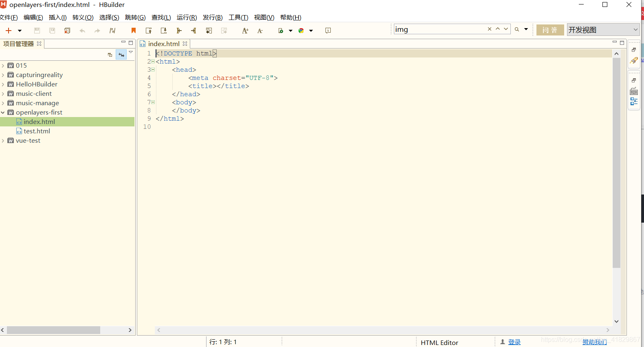Select test.html in project tree
Image resolution: width=644 pixels, height=347 pixels.
(x=37, y=131)
